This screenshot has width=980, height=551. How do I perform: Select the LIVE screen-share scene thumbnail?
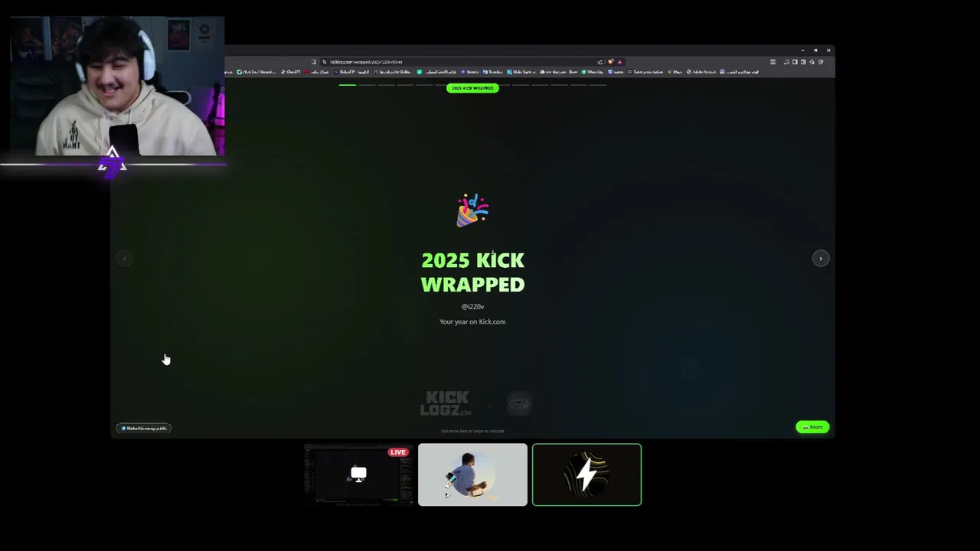358,474
